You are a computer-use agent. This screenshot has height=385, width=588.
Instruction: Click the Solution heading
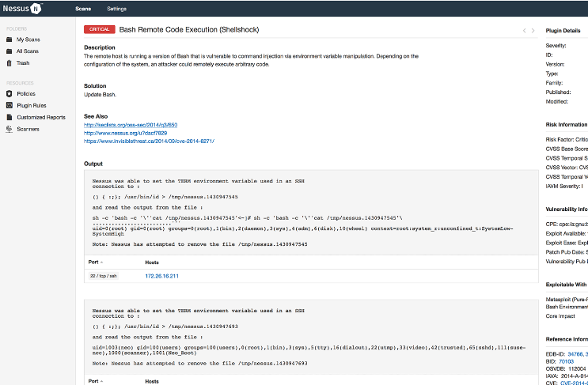pos(95,85)
